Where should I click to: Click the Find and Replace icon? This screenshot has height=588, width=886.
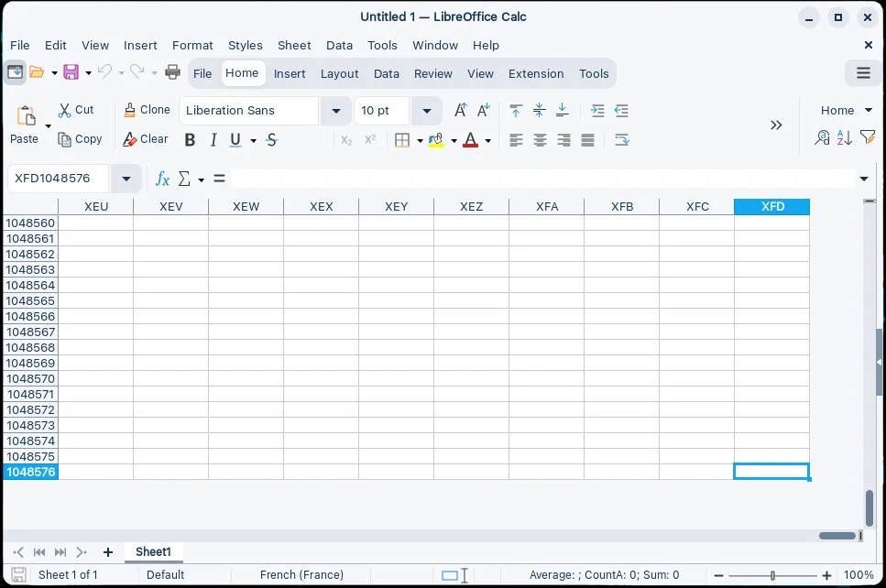point(823,137)
